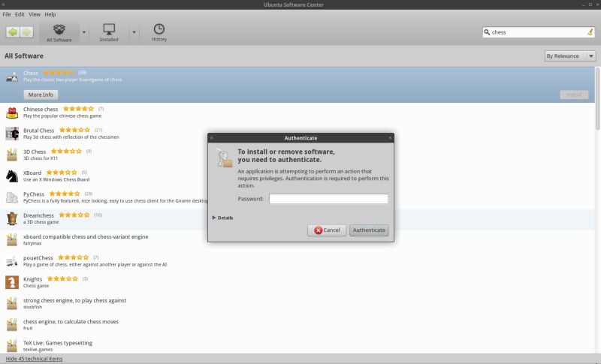Click the Chinese chess icon
The height and width of the screenshot is (364, 601).
[x=12, y=113]
